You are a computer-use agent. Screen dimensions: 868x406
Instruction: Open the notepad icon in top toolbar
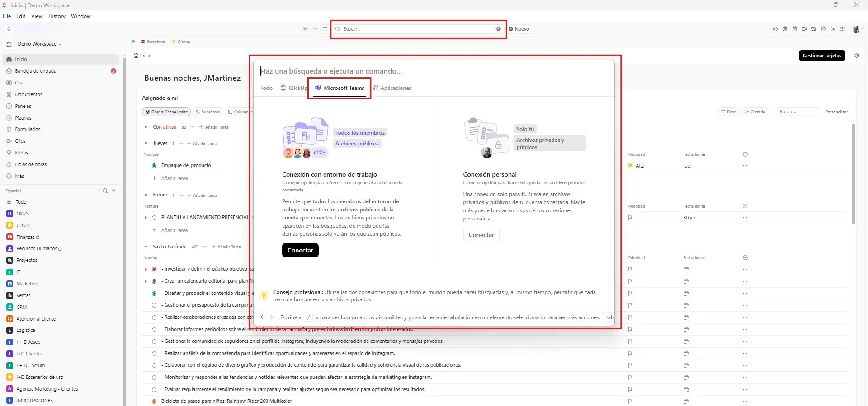point(795,29)
